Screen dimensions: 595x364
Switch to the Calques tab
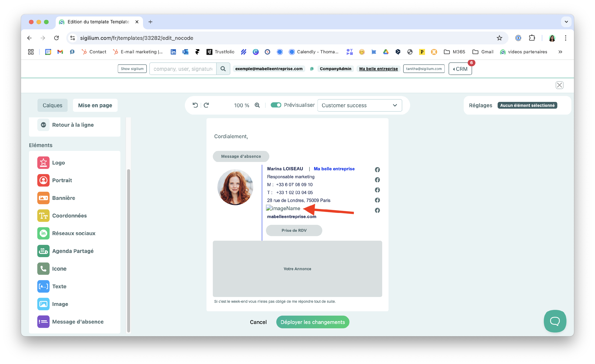(x=52, y=105)
